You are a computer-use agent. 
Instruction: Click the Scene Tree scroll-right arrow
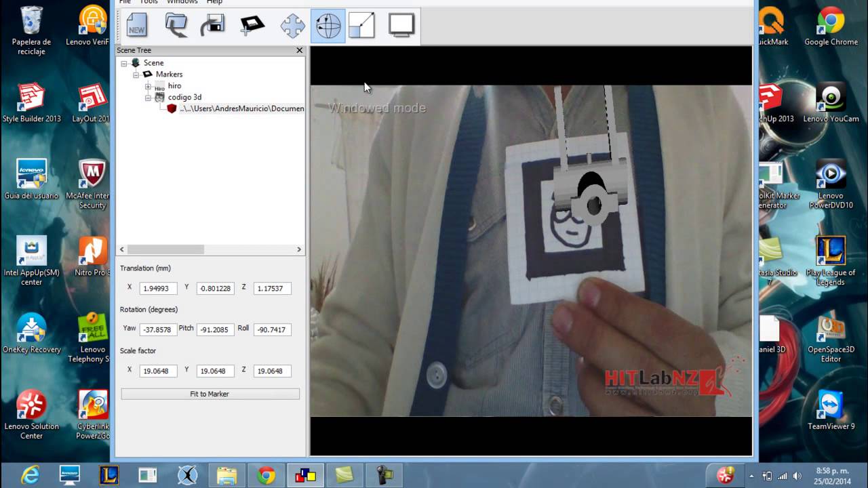[x=299, y=249]
